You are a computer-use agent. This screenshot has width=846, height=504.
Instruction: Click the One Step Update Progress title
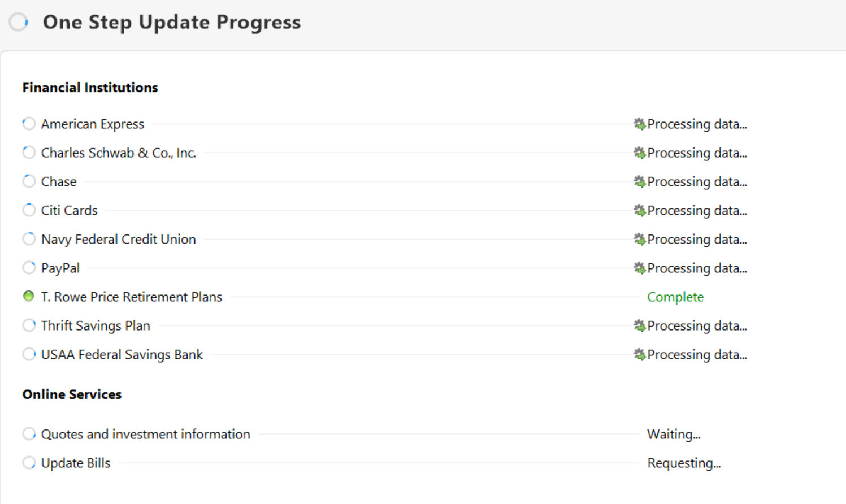click(x=171, y=22)
